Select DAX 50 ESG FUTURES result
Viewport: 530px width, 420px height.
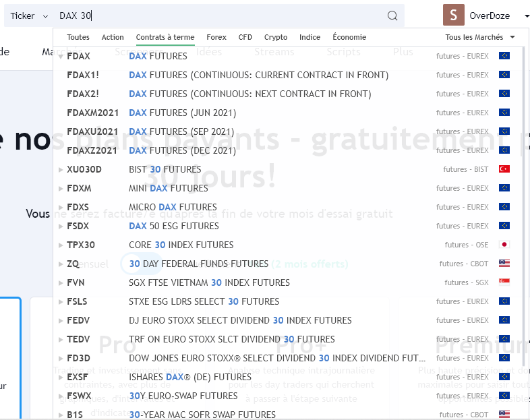pos(287,227)
